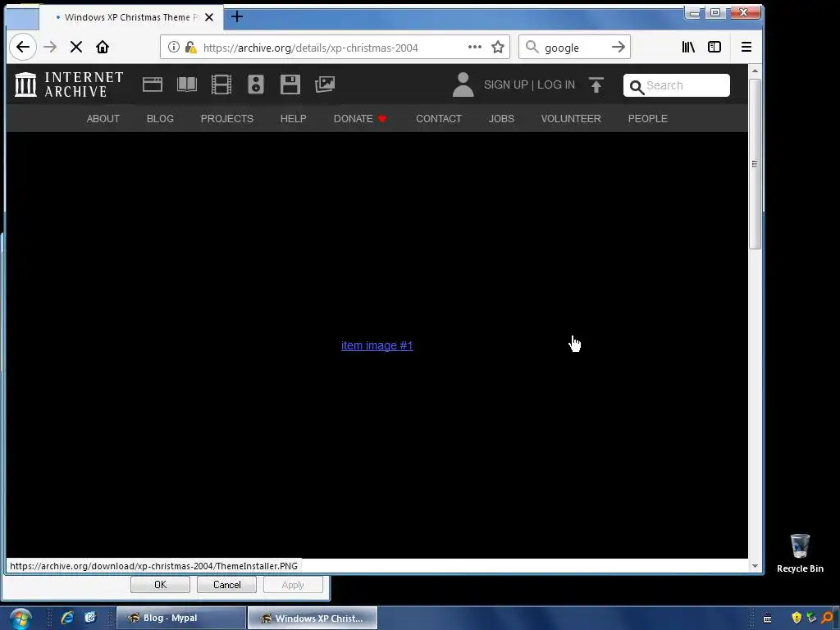Screen dimensions: 840x630
Task: Click the scrollbar up arrow
Action: point(755,71)
